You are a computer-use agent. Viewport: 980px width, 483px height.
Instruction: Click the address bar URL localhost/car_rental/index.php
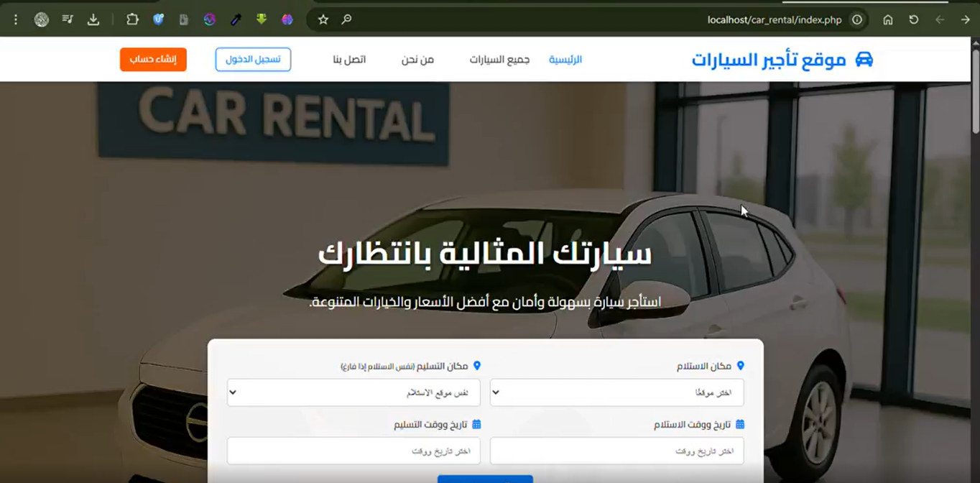pyautogui.click(x=774, y=20)
